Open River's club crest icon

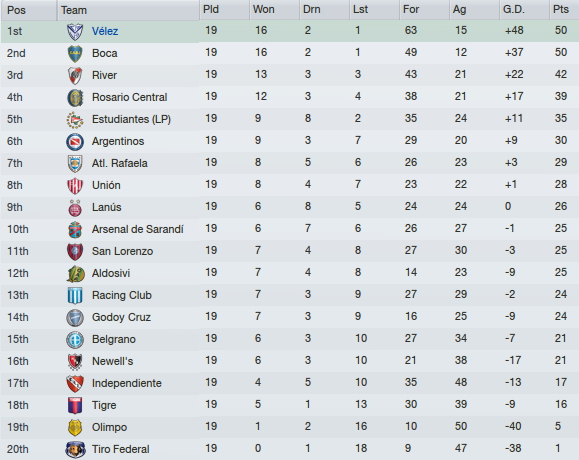75,75
